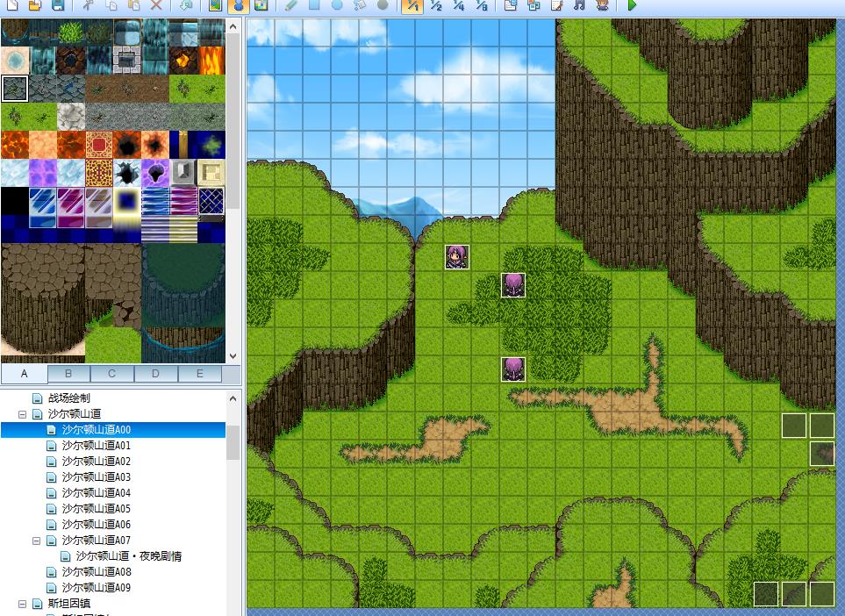Click the Undo arrow icon
The height and width of the screenshot is (616, 845).
pyautogui.click(x=185, y=5)
